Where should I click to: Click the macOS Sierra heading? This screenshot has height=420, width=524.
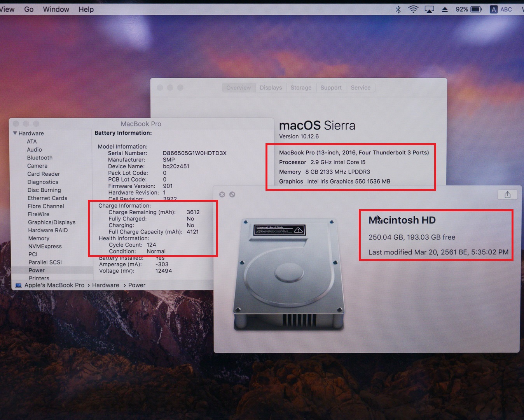(x=317, y=126)
